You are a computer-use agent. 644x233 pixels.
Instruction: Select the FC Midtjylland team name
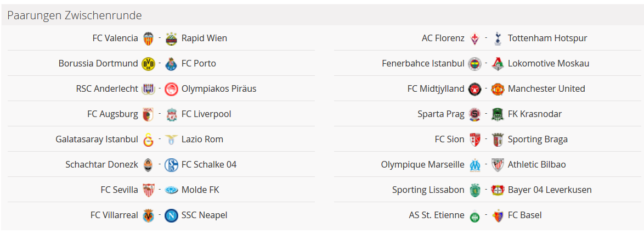tap(436, 89)
